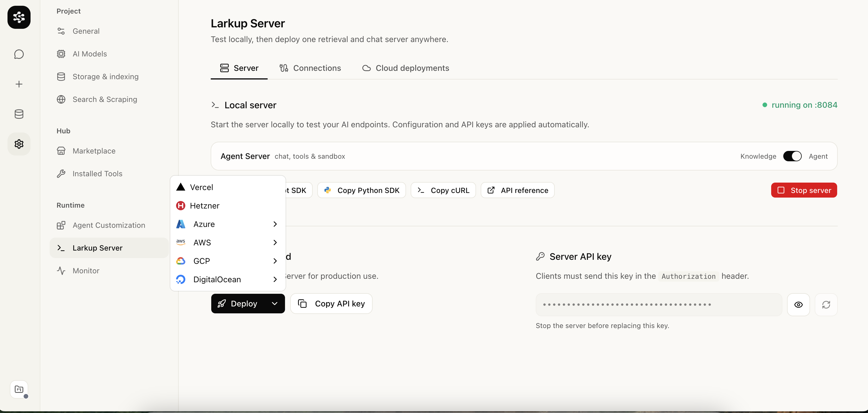The height and width of the screenshot is (413, 868).
Task: Open the chat bubble icon in left rail
Action: coord(19,54)
